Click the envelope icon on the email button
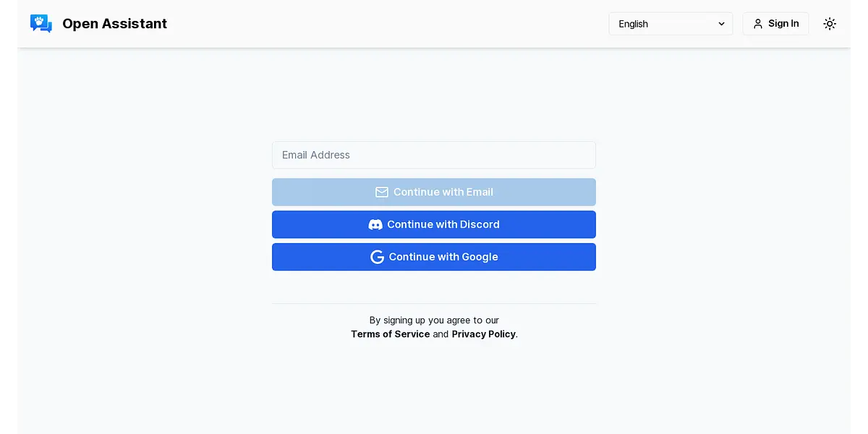 (x=382, y=192)
